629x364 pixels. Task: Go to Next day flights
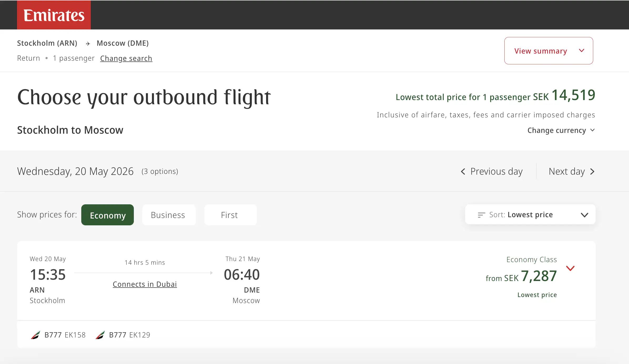coord(572,171)
